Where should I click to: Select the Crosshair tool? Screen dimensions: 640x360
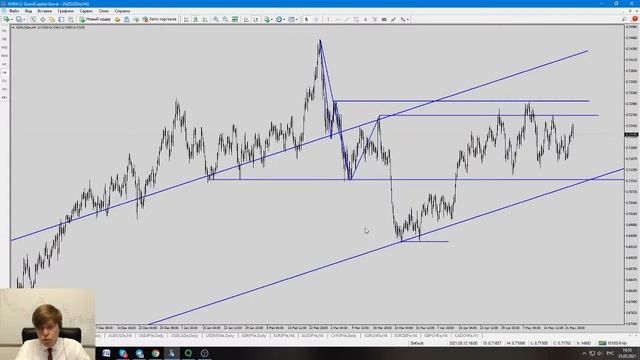(316, 19)
